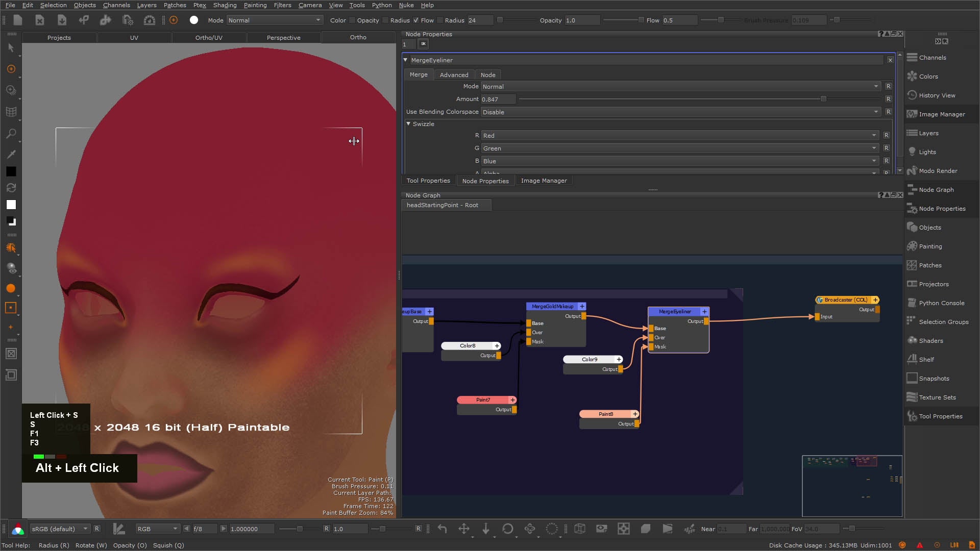Reset the Amount value with R button

click(x=888, y=99)
